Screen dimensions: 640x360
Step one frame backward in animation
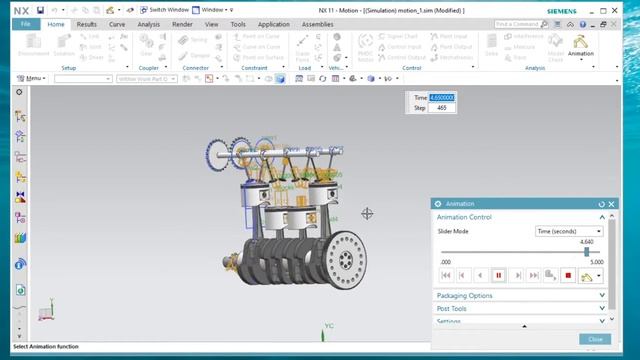[463, 276]
